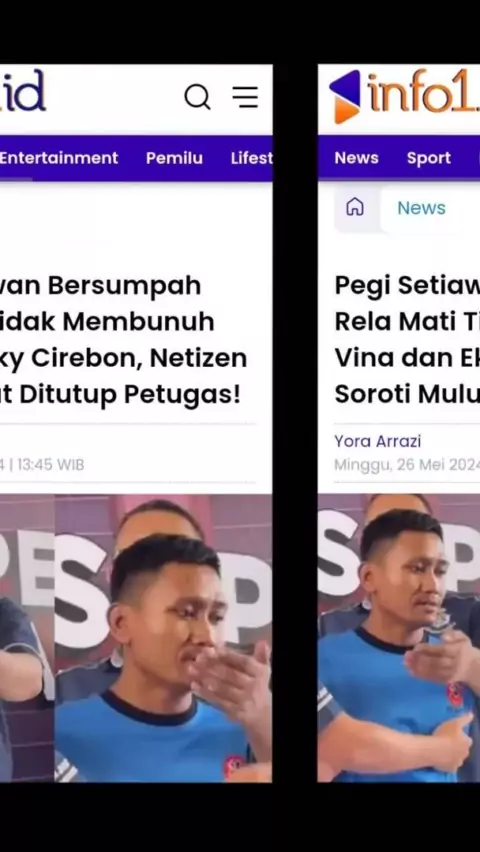Open headline ending Ditutup Petugas
Screen dimensions: 480x852
(x=123, y=340)
